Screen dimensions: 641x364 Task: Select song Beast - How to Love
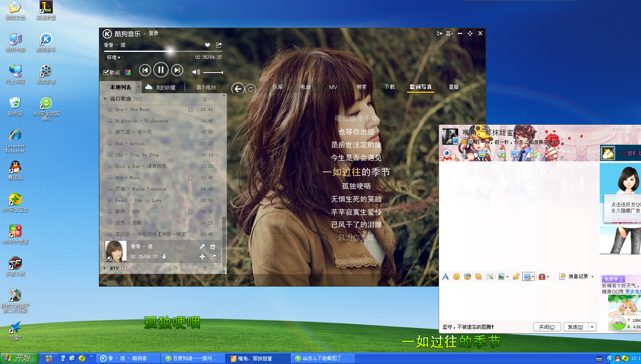(162, 200)
